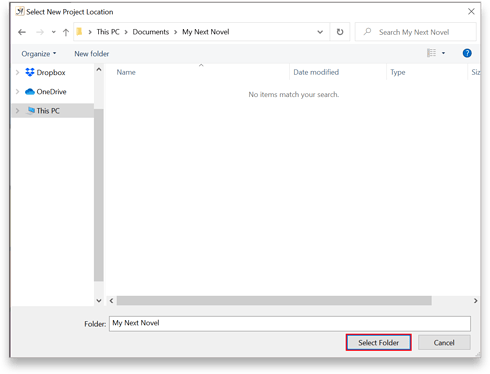Expand the This PC tree node

point(17,110)
